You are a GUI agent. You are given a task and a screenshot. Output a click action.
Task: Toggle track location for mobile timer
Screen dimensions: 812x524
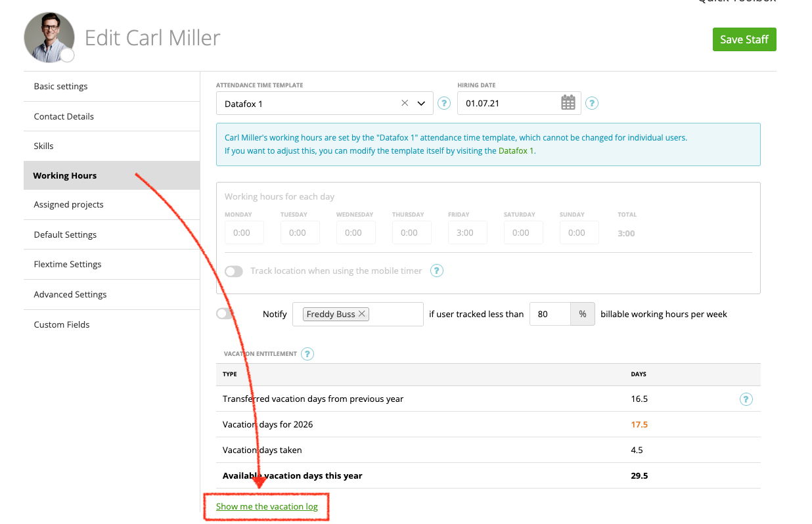(234, 271)
